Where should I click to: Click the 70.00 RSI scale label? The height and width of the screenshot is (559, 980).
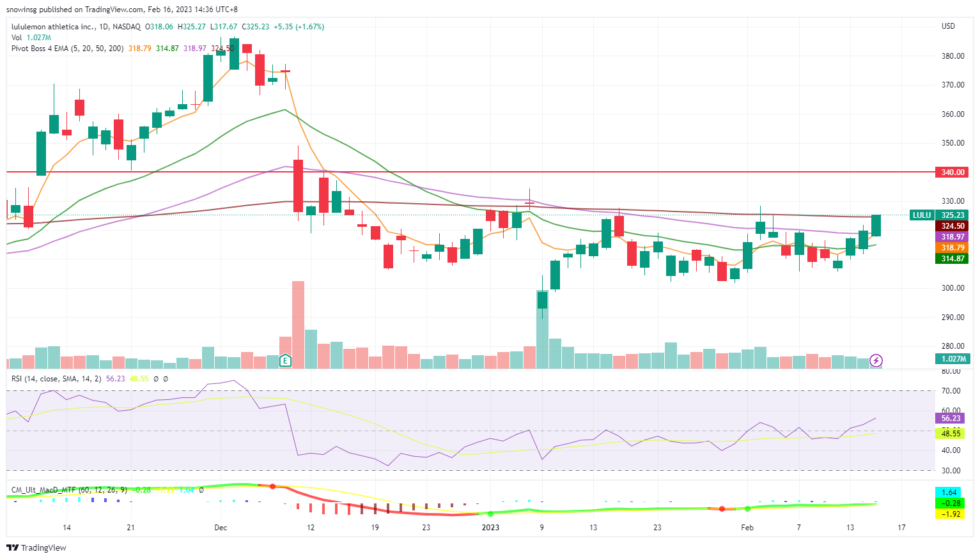(x=951, y=391)
